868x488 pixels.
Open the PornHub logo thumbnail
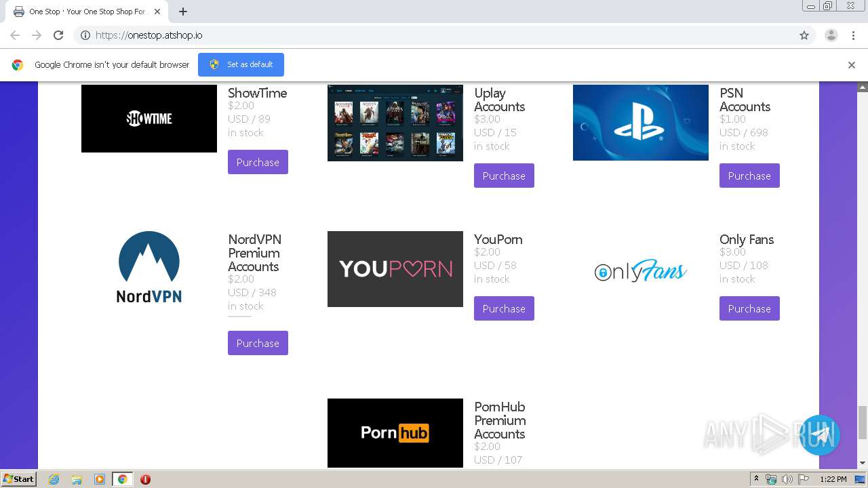pos(395,433)
